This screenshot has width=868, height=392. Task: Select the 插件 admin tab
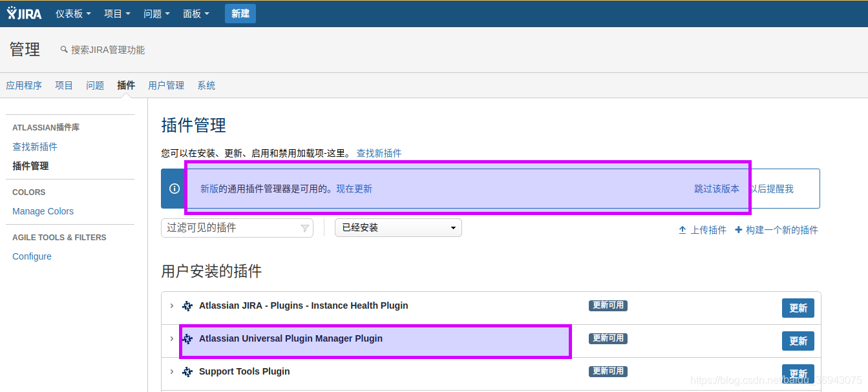[126, 85]
